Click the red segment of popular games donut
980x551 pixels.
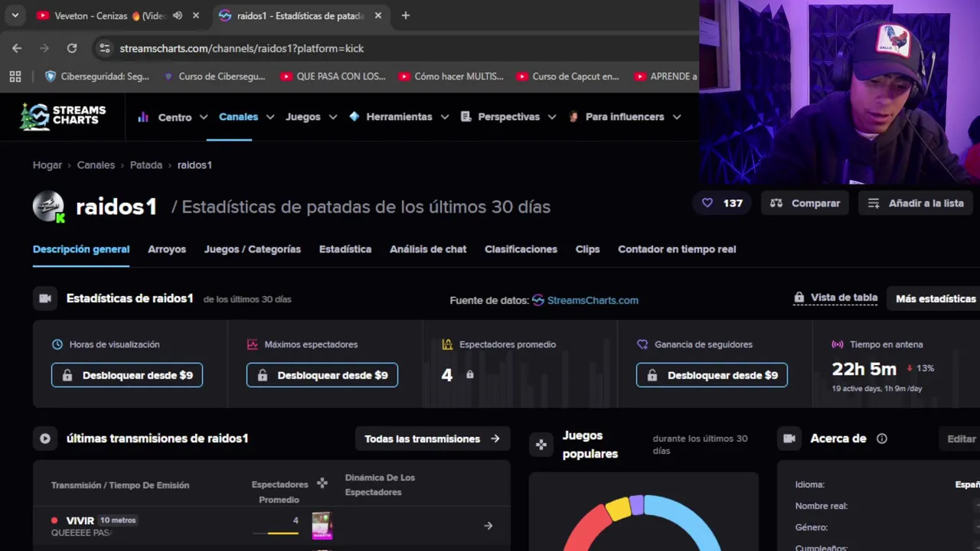pos(587,530)
